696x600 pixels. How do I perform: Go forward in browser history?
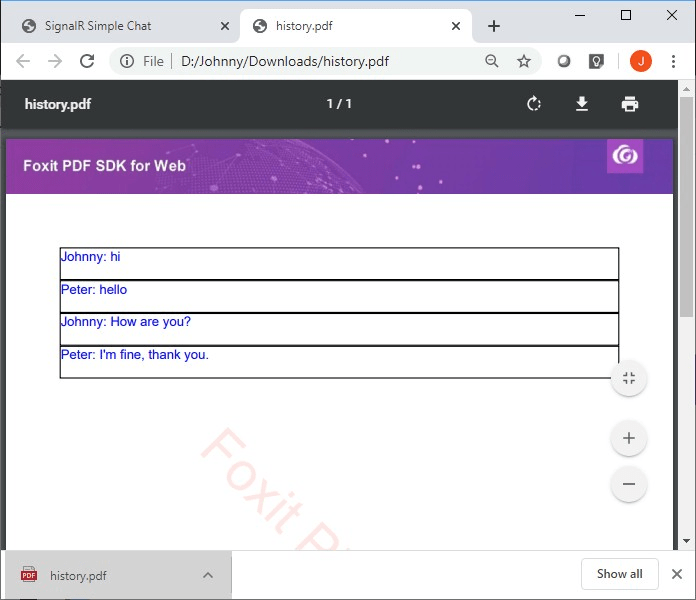coord(55,61)
